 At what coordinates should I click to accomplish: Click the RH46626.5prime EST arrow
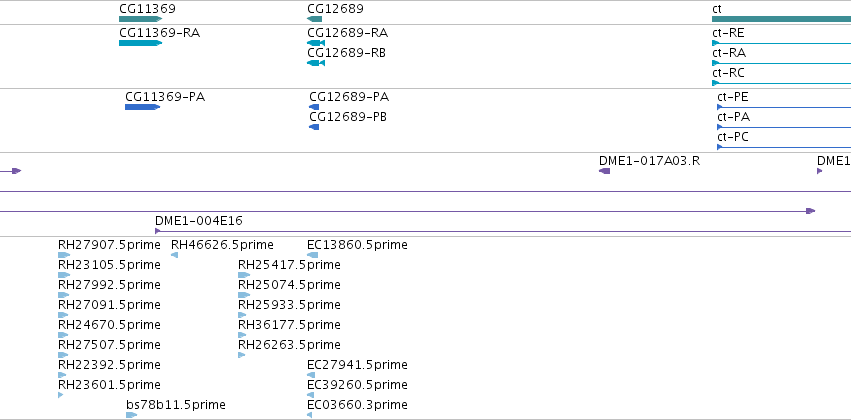pyautogui.click(x=174, y=255)
